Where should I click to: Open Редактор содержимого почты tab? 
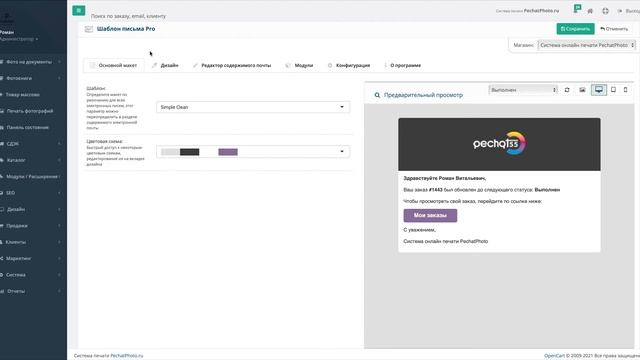point(232,65)
